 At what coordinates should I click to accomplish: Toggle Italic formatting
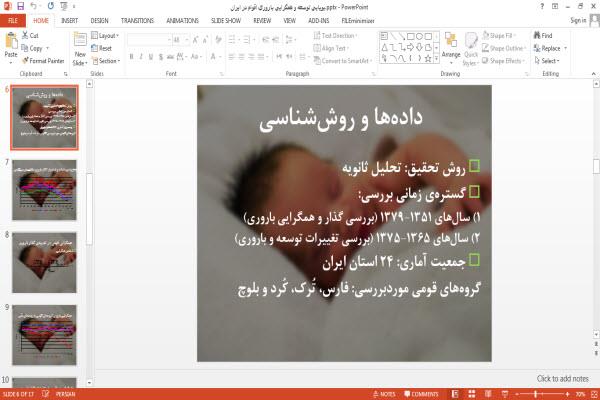point(141,57)
